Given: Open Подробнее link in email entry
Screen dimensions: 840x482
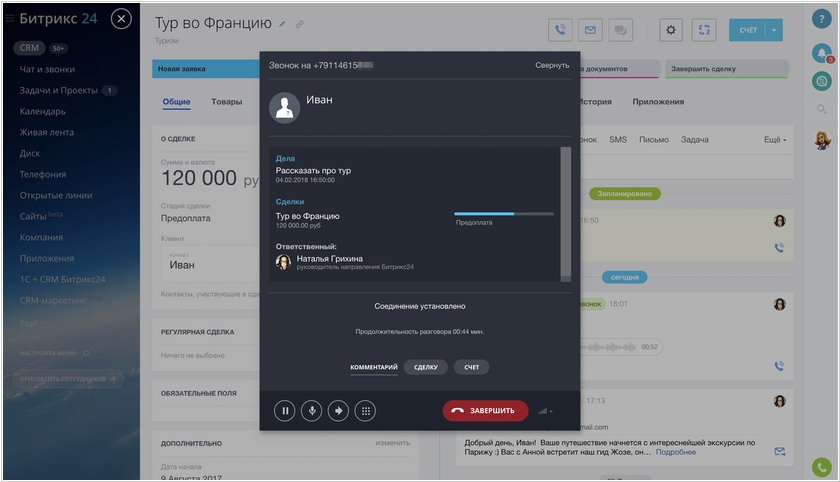Looking at the screenshot, I should click(676, 452).
